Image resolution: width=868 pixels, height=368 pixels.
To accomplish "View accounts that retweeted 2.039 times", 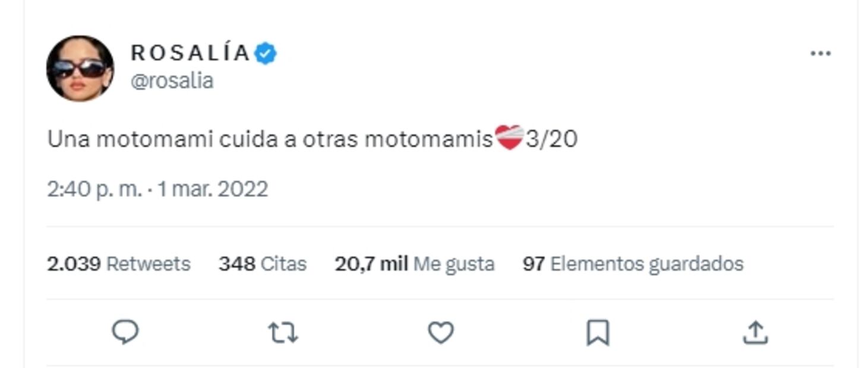I will 119,263.
